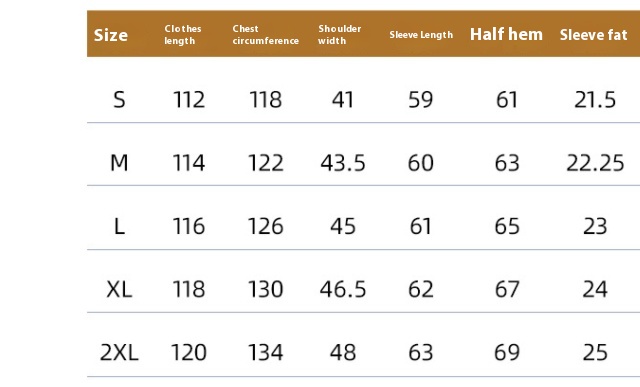Viewport: 640px width, 387px height.
Task: Click the 46.5 shoulder width value
Action: (x=343, y=289)
